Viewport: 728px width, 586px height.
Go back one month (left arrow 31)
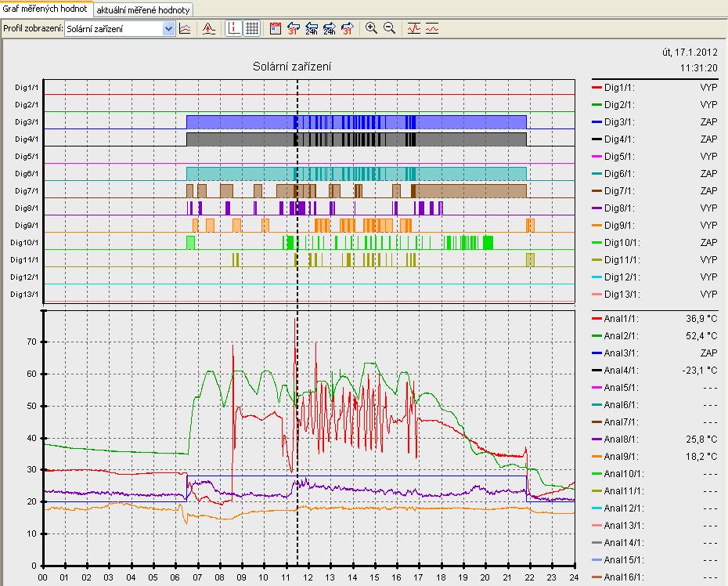[x=293, y=29]
